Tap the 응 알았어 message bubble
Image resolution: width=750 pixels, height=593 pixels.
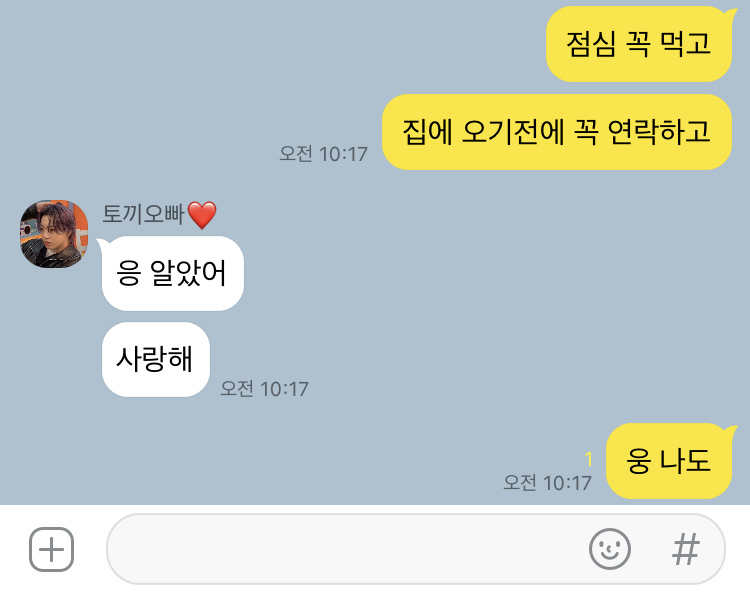(172, 274)
